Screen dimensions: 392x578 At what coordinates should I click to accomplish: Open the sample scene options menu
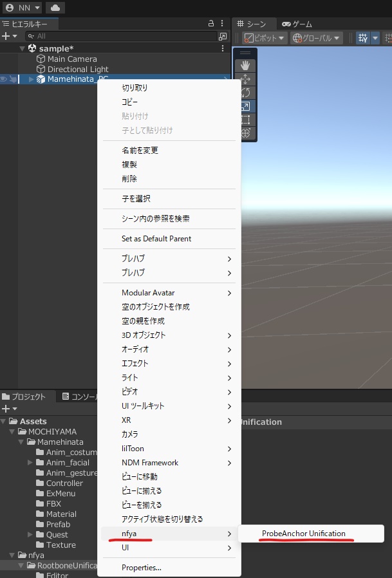coord(222,48)
